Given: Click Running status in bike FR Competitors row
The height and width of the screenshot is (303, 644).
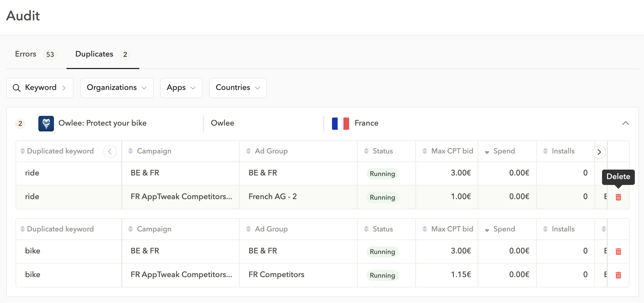Looking at the screenshot, I should pyautogui.click(x=382, y=275).
